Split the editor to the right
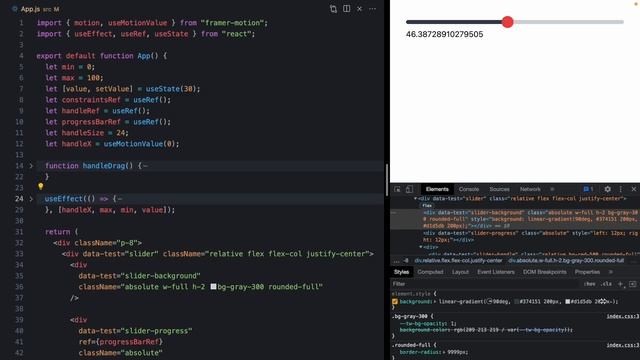Image resolution: width=640 pixels, height=360 pixels. coord(347,9)
